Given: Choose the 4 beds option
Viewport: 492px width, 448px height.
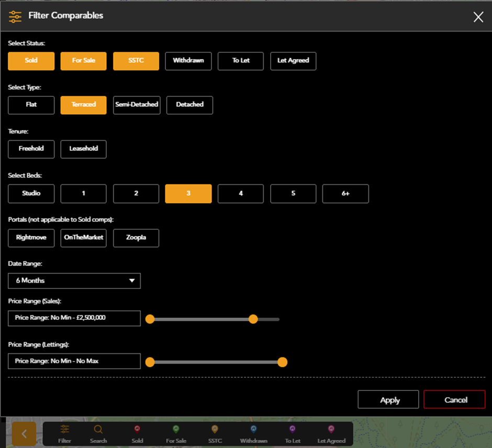Looking at the screenshot, I should tap(241, 194).
